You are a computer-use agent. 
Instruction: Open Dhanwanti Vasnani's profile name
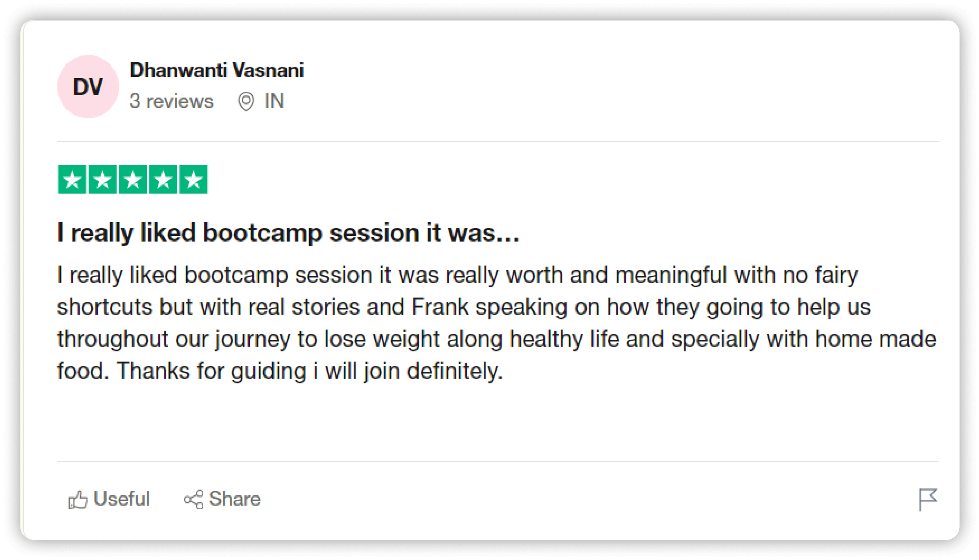click(x=216, y=70)
